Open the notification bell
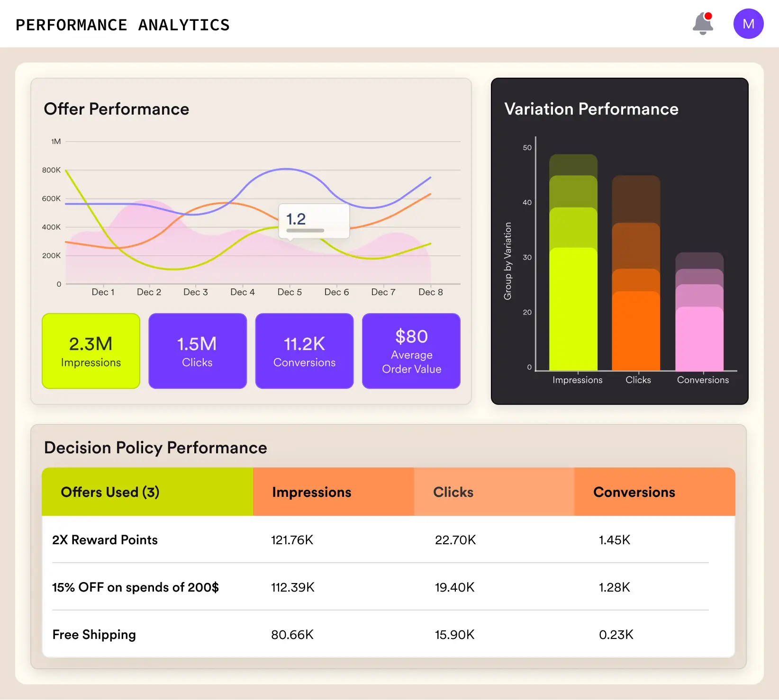 point(703,24)
